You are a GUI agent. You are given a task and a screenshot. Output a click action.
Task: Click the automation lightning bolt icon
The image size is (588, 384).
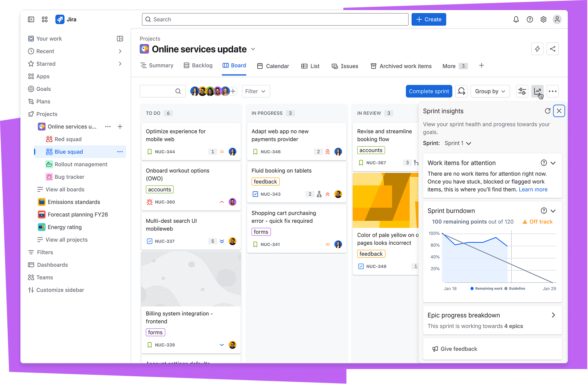[537, 49]
